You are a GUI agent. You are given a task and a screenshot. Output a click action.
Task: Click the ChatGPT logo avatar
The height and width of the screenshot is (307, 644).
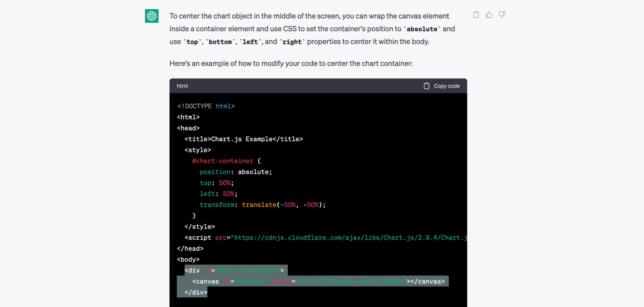coord(152,16)
